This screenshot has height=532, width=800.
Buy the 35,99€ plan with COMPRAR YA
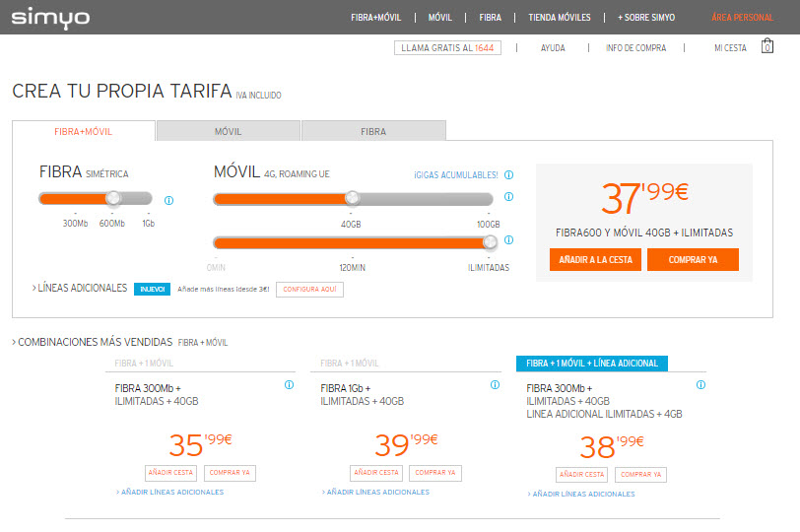click(x=230, y=473)
